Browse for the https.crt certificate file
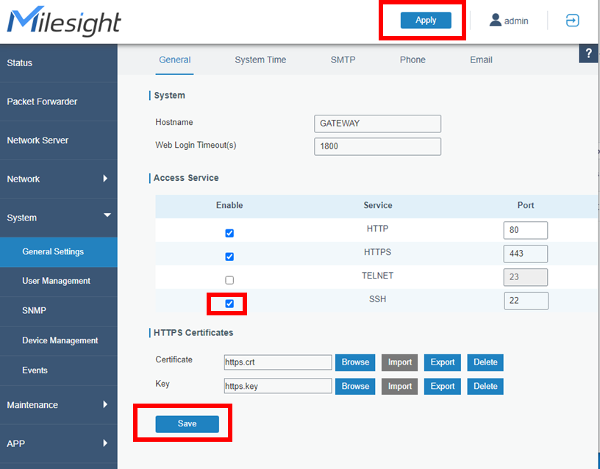 [x=355, y=362]
